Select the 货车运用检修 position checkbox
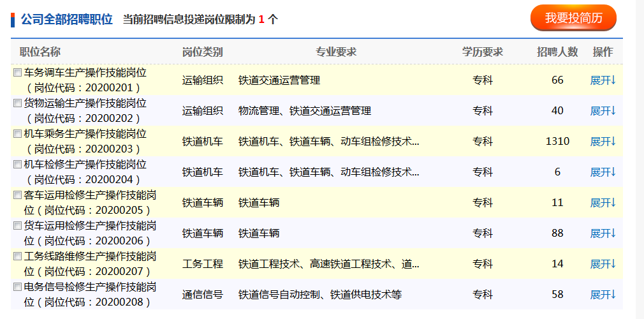Image resolution: width=644 pixels, height=319 pixels. [18, 226]
